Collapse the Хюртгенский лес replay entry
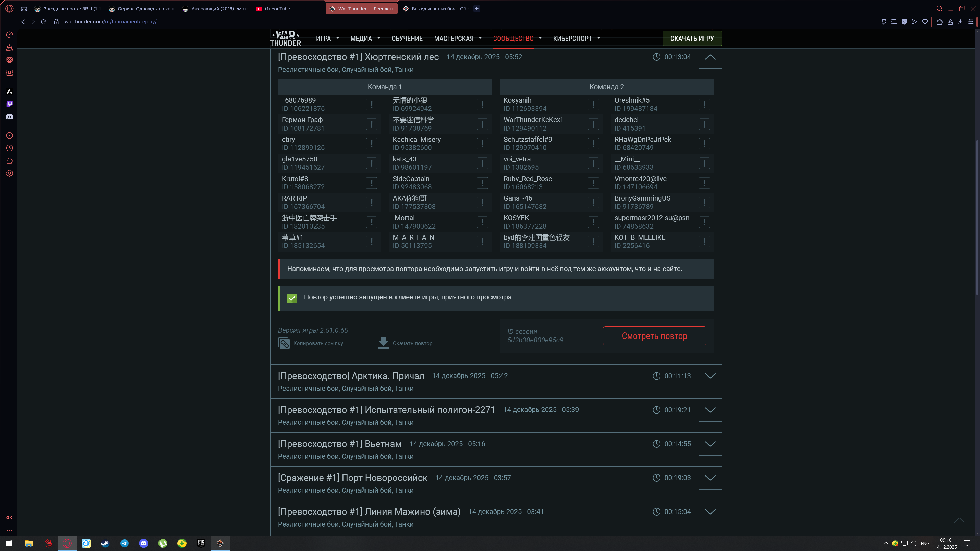The height and width of the screenshot is (551, 980). point(710,57)
